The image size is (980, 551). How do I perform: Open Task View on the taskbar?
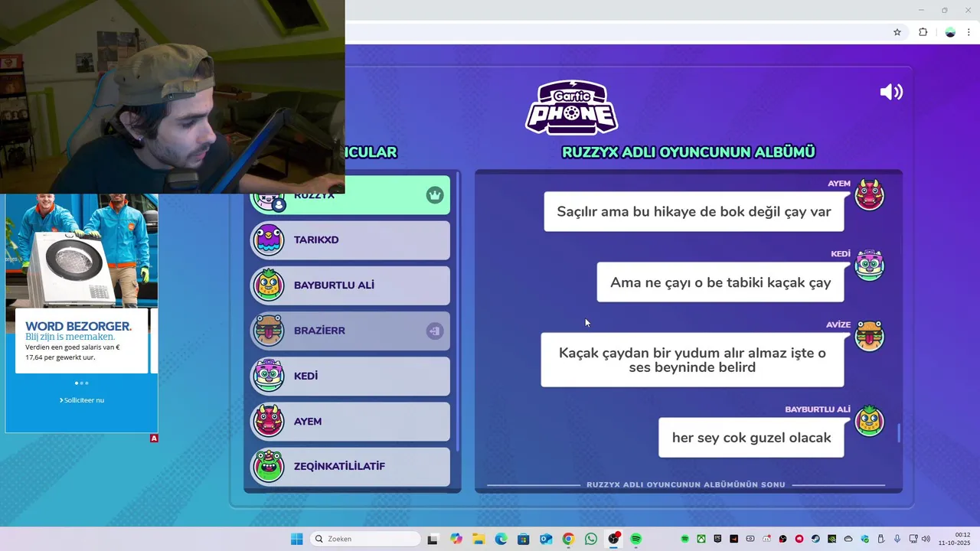pos(433,539)
